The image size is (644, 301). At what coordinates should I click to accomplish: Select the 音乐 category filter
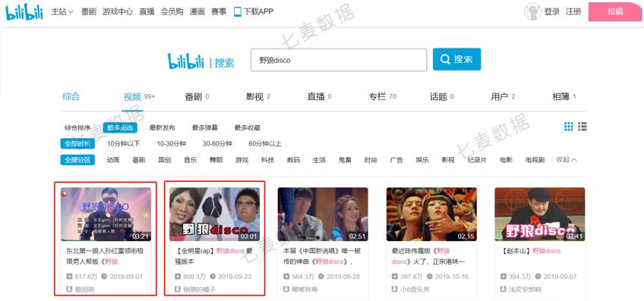click(x=190, y=160)
